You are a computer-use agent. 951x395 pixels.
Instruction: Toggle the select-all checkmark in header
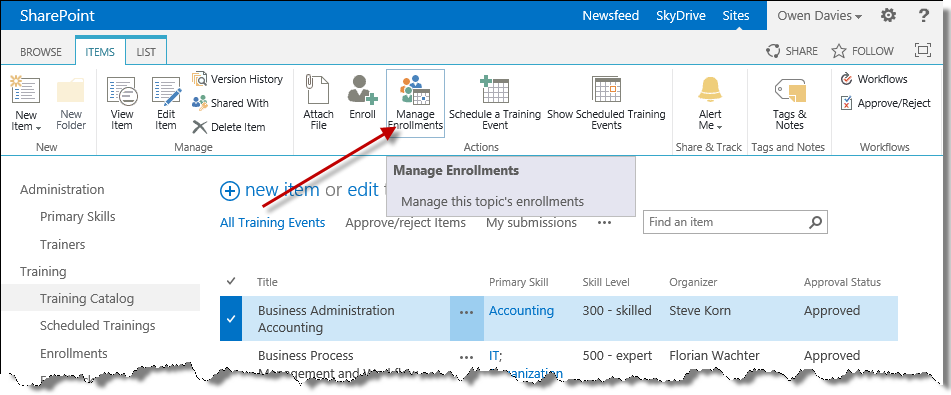tap(230, 281)
